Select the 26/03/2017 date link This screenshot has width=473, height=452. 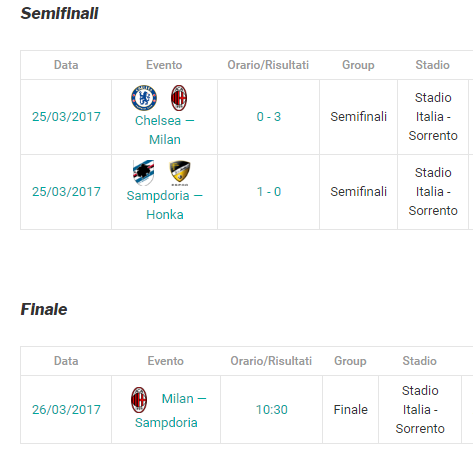66,410
